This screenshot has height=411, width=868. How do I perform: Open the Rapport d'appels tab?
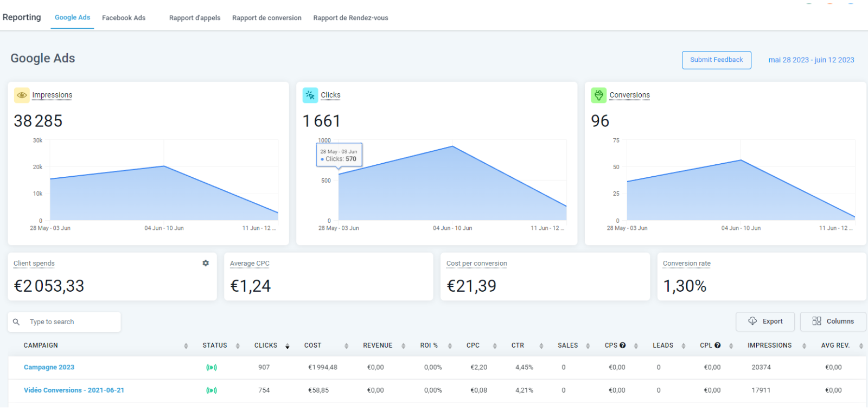pyautogui.click(x=195, y=18)
